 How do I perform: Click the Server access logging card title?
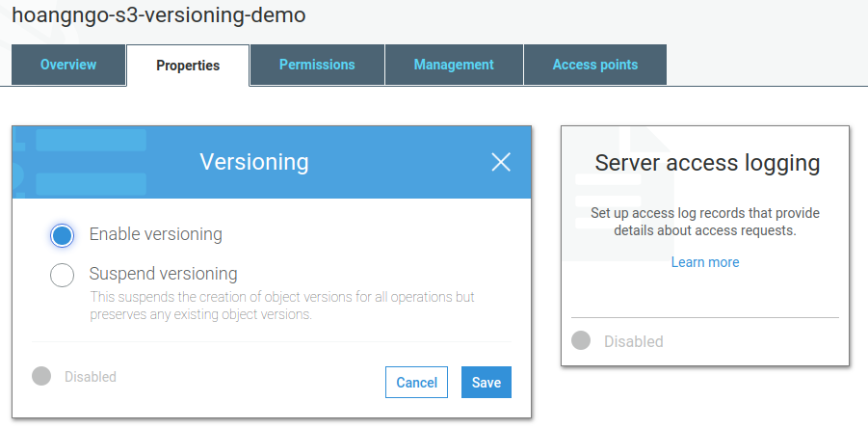click(x=707, y=163)
